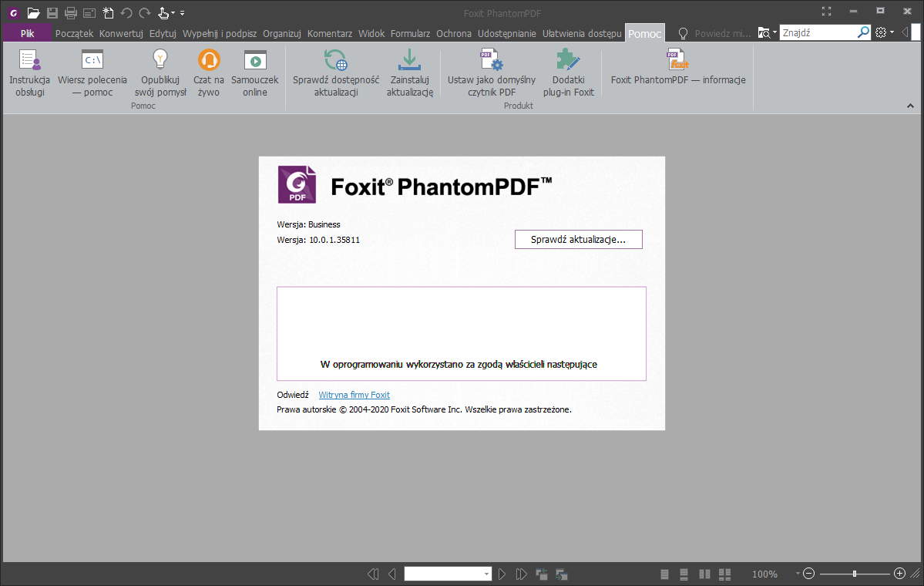Click Opublikuj swój pomysł lightbulb icon
924x586 pixels.
(160, 59)
